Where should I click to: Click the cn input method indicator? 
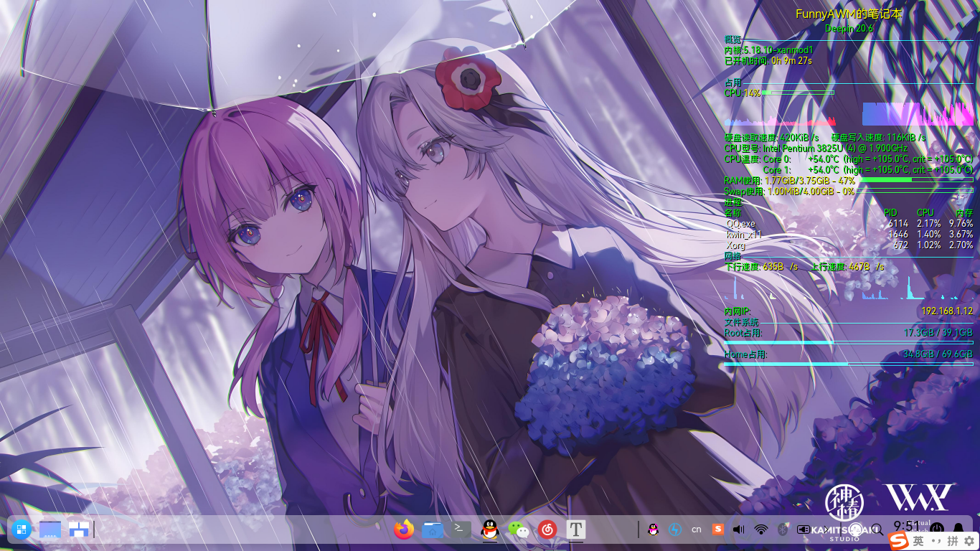pos(696,529)
